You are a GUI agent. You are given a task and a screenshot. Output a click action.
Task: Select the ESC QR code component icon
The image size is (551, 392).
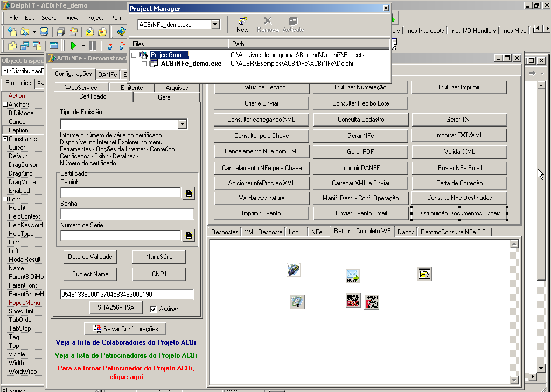(x=353, y=300)
